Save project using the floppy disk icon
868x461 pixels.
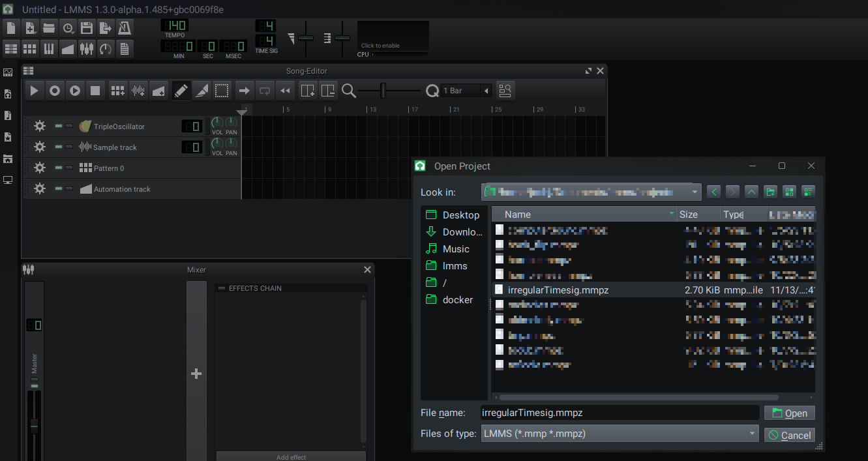(x=87, y=28)
